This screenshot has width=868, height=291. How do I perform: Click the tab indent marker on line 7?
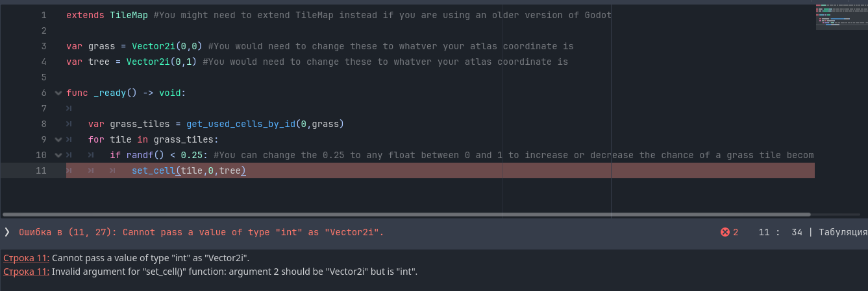click(69, 108)
